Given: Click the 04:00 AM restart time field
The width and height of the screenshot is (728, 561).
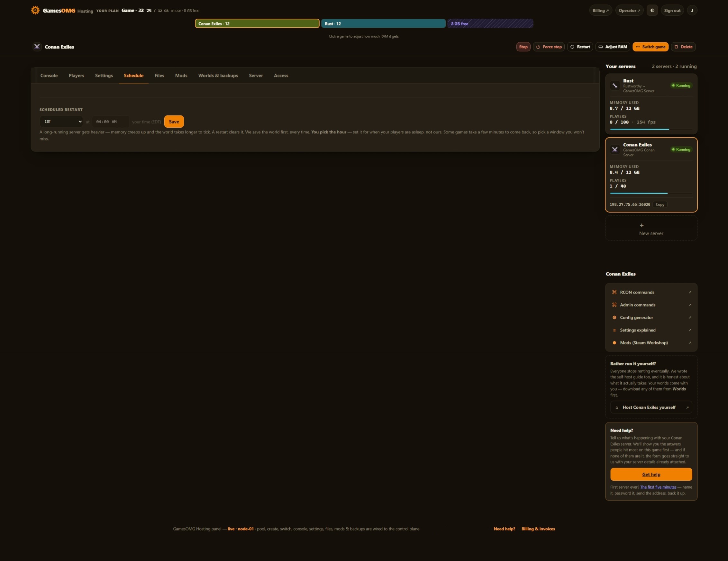Looking at the screenshot, I should [111, 122].
